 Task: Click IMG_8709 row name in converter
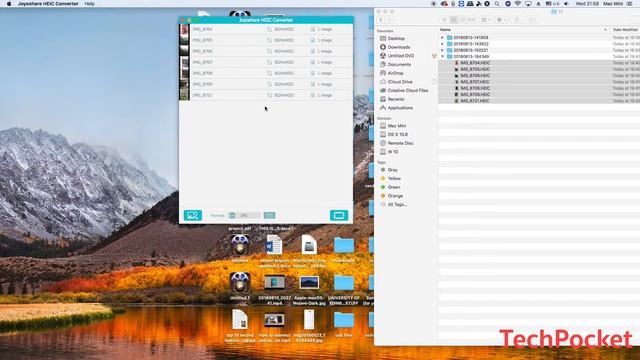(x=202, y=84)
